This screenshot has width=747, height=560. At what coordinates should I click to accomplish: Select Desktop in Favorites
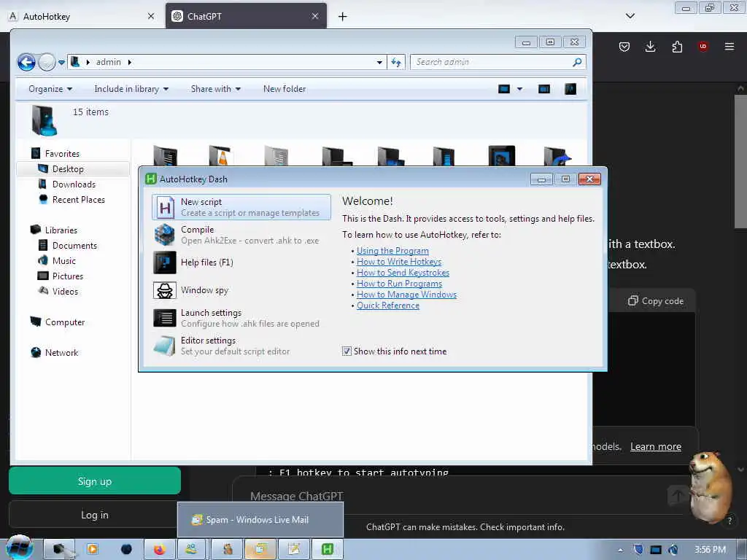pyautogui.click(x=68, y=169)
